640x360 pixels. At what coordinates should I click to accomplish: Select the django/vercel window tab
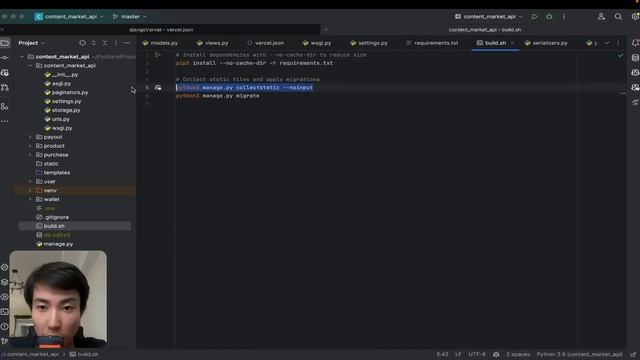click(161, 30)
